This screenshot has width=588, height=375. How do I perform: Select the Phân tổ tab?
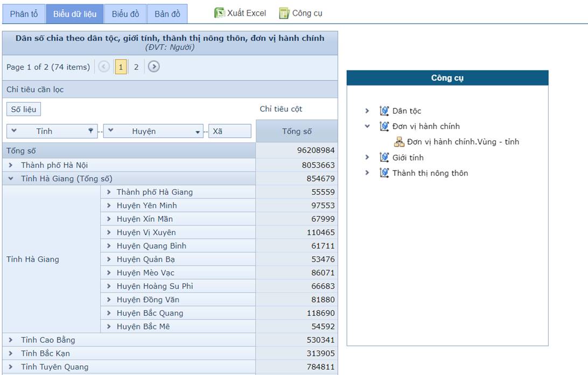tap(24, 14)
